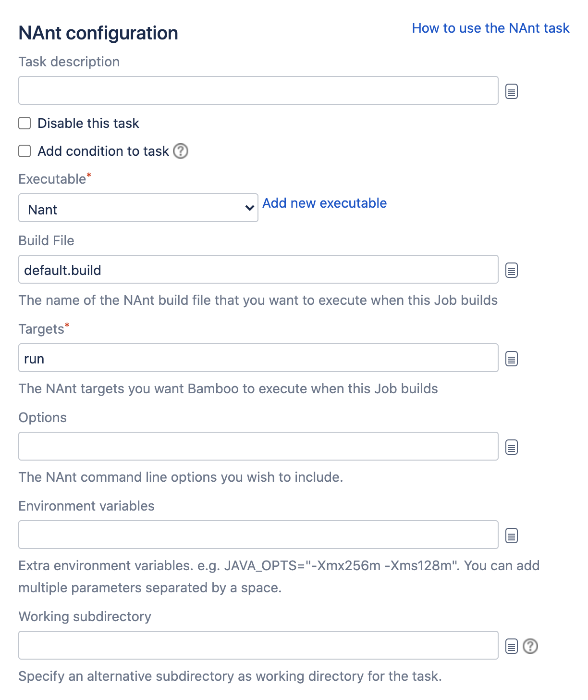Click variable picker icon beside Working subdirectory
The width and height of the screenshot is (588, 700).
(x=512, y=646)
